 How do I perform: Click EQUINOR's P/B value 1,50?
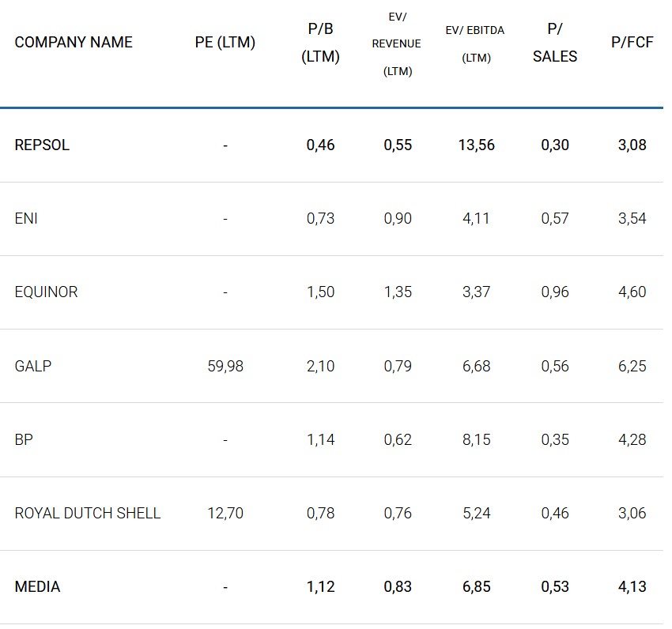321,292
